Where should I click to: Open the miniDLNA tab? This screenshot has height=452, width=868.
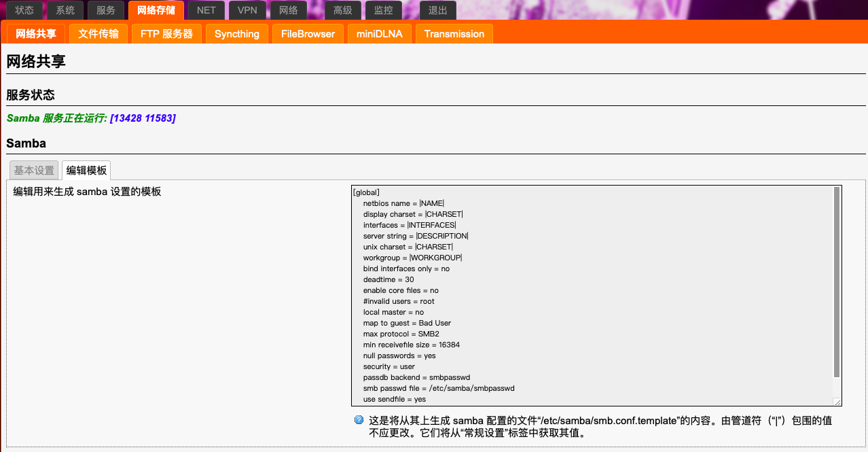(x=379, y=33)
